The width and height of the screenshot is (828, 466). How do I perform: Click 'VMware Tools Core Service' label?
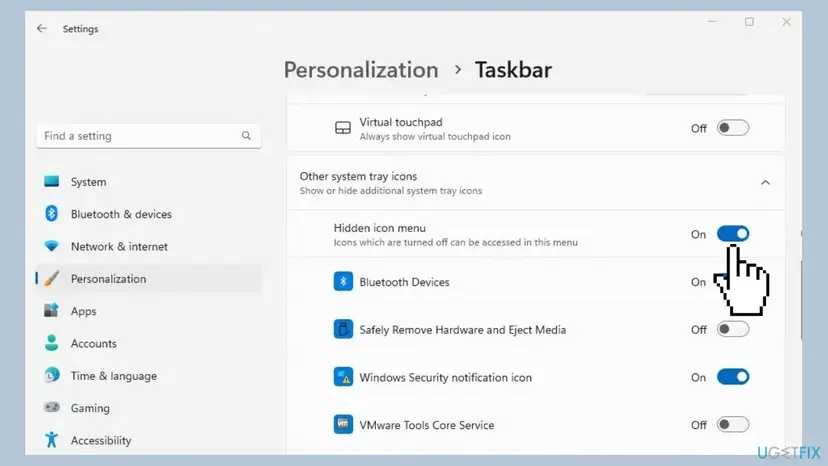pyautogui.click(x=427, y=425)
